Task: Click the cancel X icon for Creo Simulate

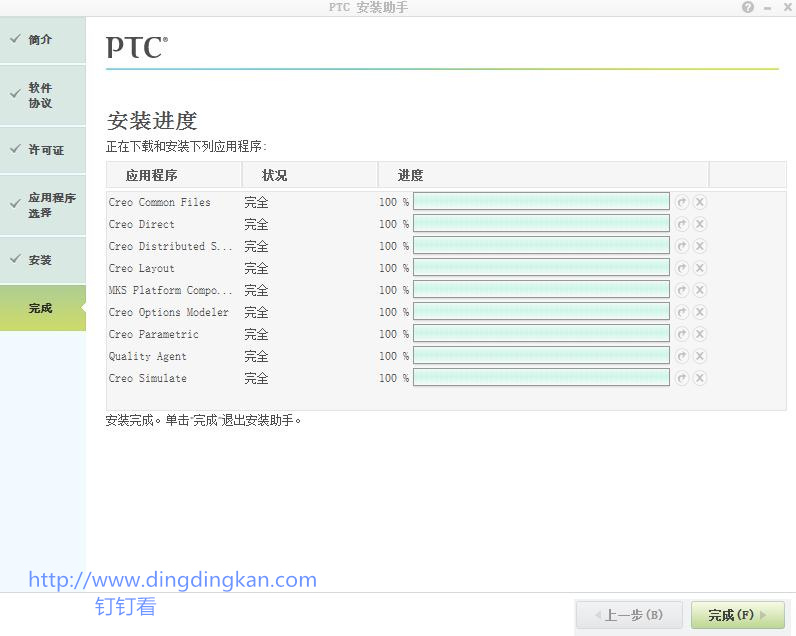Action: pos(700,378)
